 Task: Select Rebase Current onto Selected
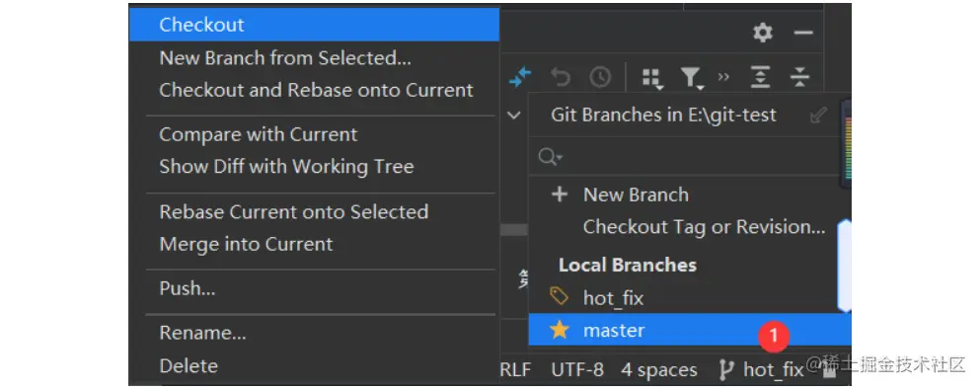coord(294,211)
